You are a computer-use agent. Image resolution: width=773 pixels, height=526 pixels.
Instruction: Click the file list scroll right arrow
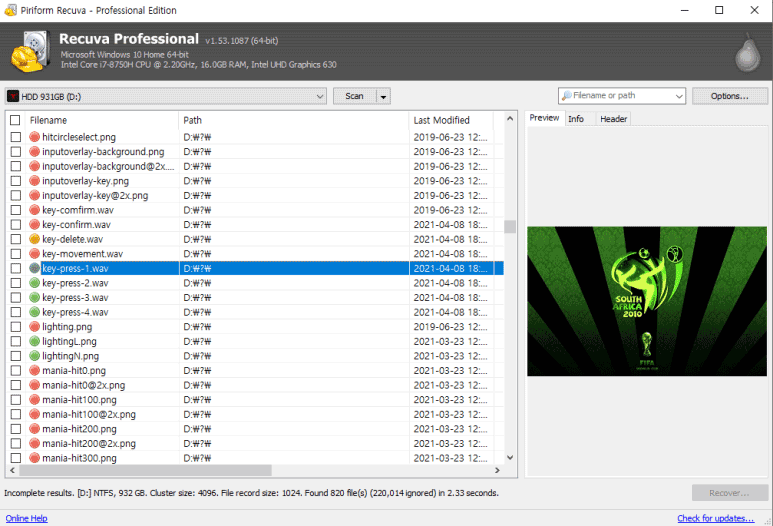coord(497,470)
